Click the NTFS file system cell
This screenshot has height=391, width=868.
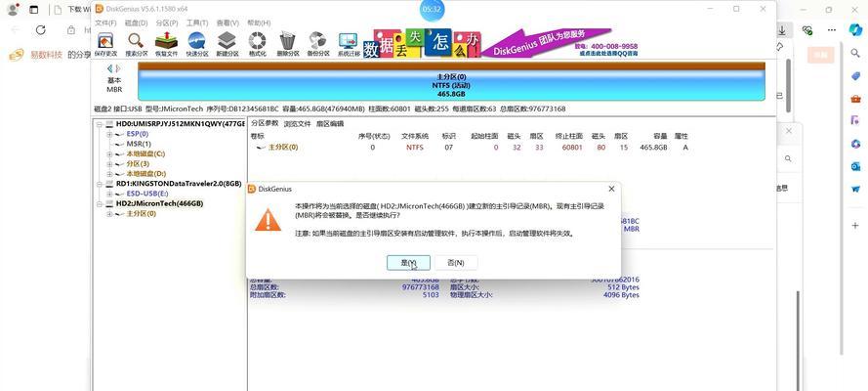coord(415,148)
